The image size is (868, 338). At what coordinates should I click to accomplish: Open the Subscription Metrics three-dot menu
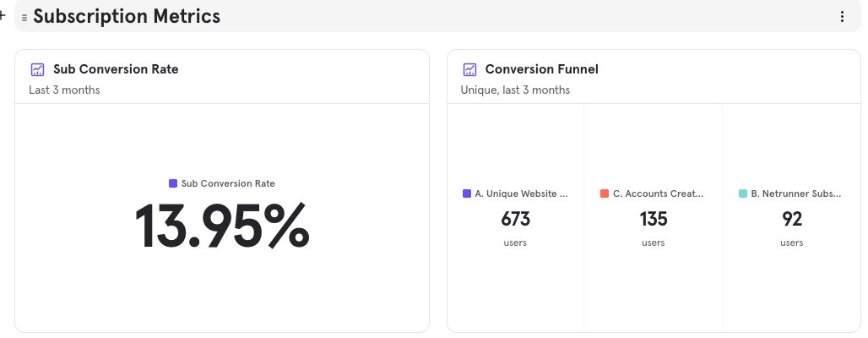click(x=842, y=17)
